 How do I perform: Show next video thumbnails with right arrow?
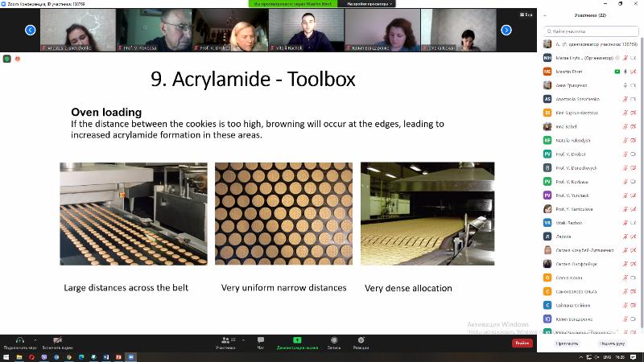(x=506, y=30)
